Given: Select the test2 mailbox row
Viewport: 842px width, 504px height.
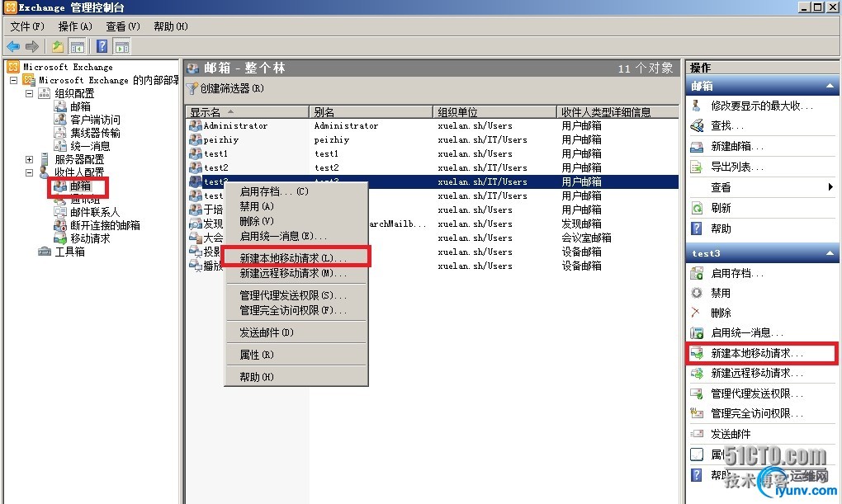Looking at the screenshot, I should click(433, 167).
